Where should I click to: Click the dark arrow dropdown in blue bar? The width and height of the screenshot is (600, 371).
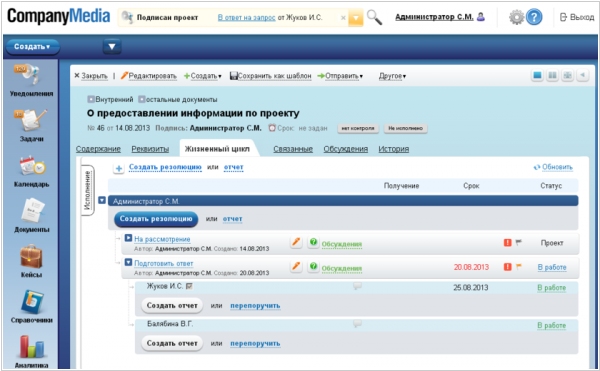pyautogui.click(x=112, y=47)
